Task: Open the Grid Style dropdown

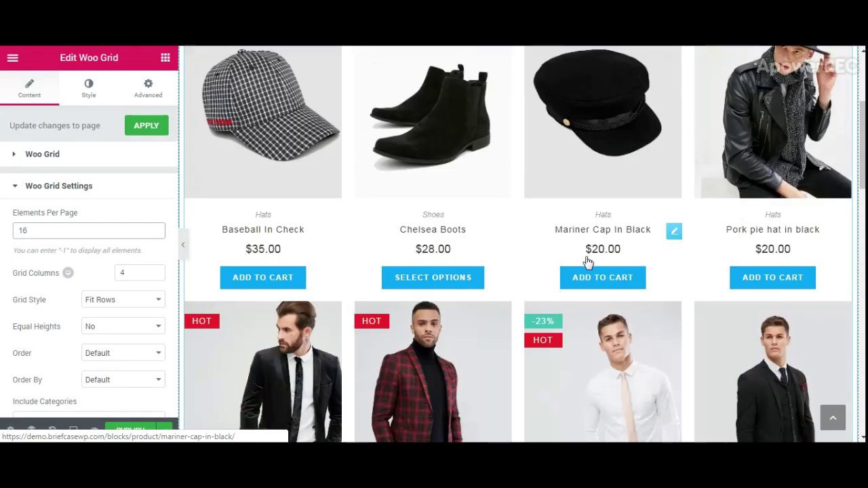Action: click(x=123, y=300)
